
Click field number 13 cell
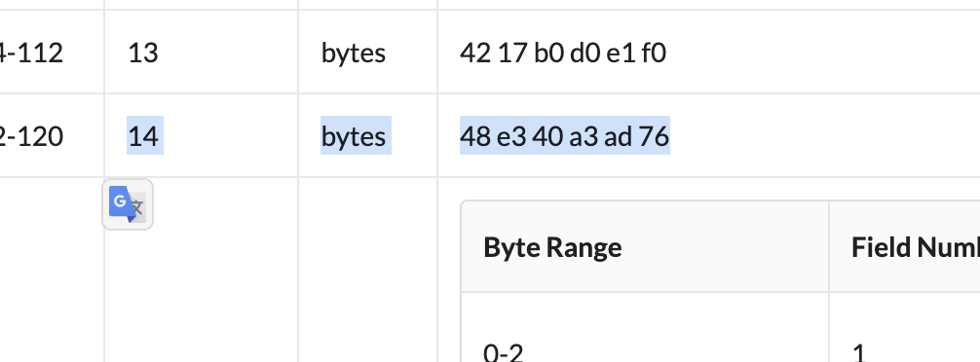(143, 54)
